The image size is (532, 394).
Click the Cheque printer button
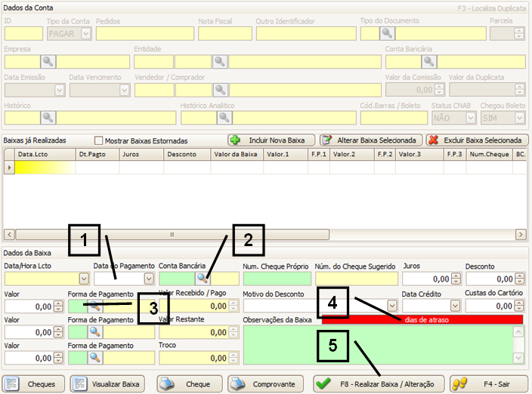(190, 384)
